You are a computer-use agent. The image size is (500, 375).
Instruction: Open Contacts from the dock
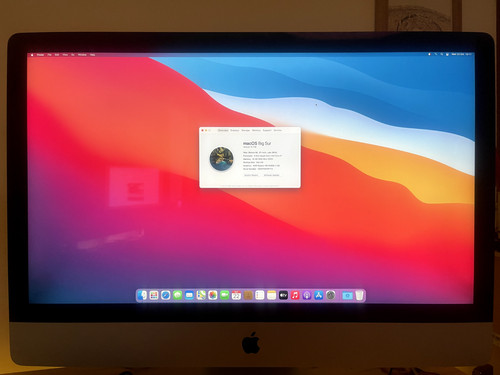pos(248,295)
